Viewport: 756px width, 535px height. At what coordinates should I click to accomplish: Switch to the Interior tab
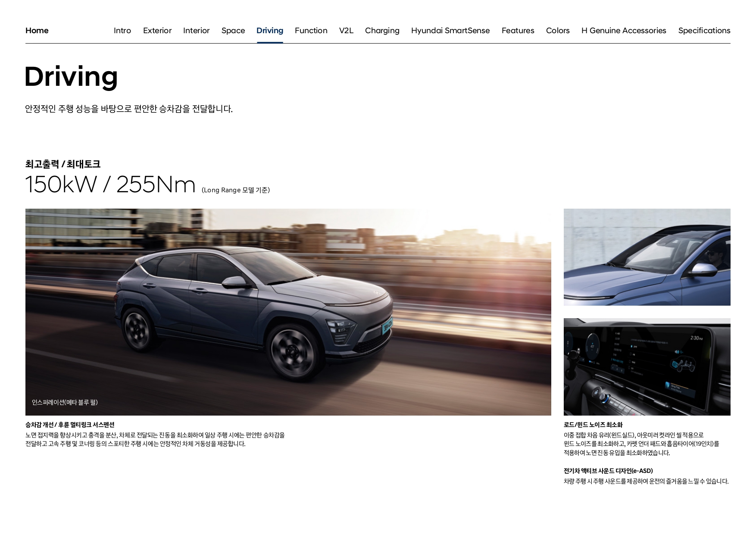coord(197,31)
